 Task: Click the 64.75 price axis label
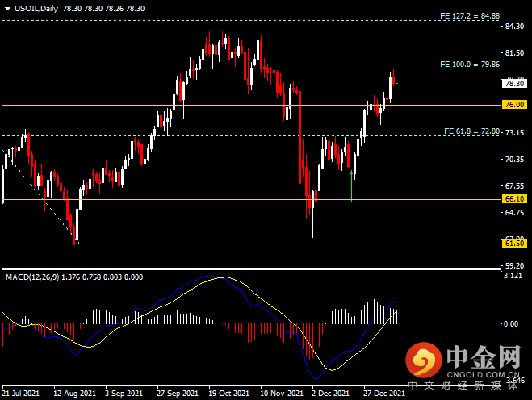[x=514, y=213]
